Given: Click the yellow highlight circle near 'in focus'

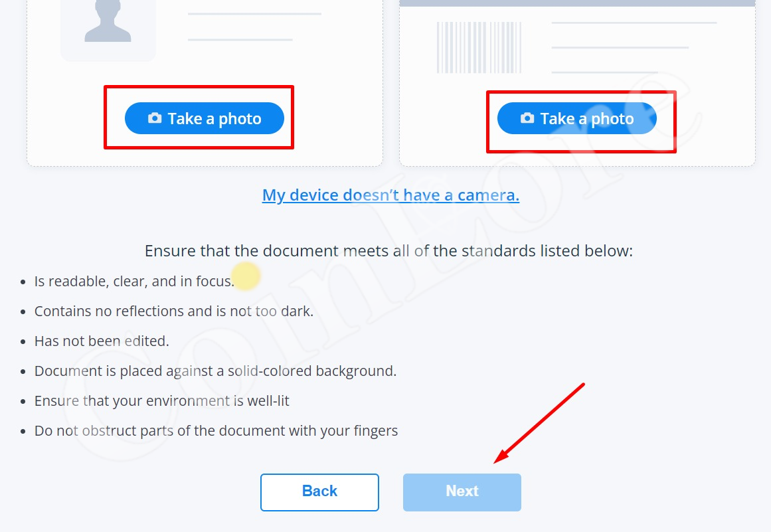Looking at the screenshot, I should (x=246, y=276).
